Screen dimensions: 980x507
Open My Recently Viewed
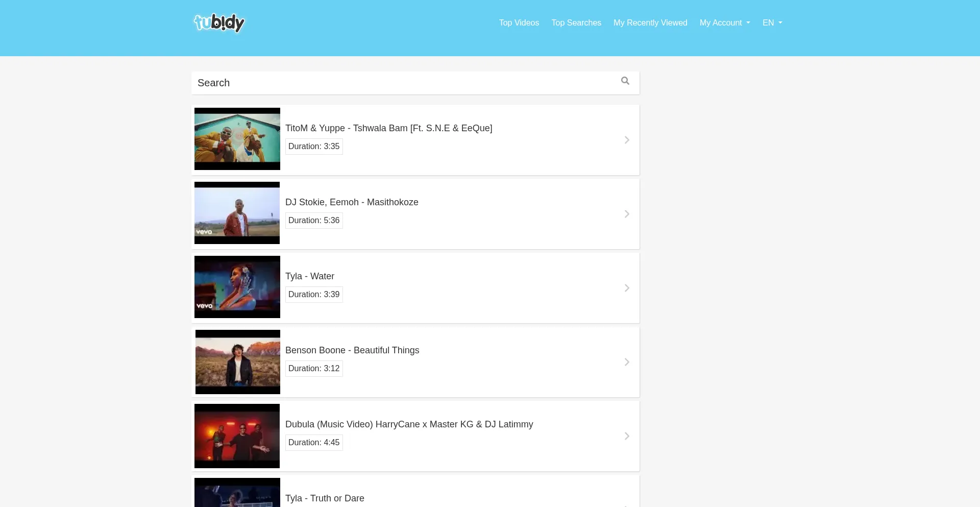pyautogui.click(x=650, y=23)
